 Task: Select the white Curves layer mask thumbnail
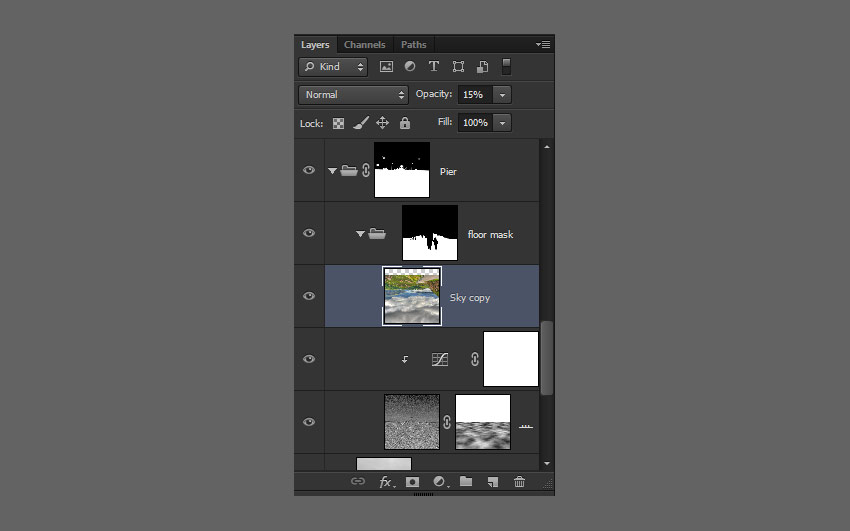pyautogui.click(x=511, y=359)
